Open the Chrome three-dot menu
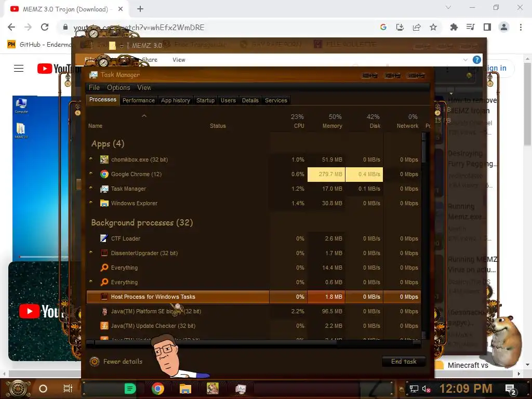This screenshot has width=532, height=399. tap(521, 27)
